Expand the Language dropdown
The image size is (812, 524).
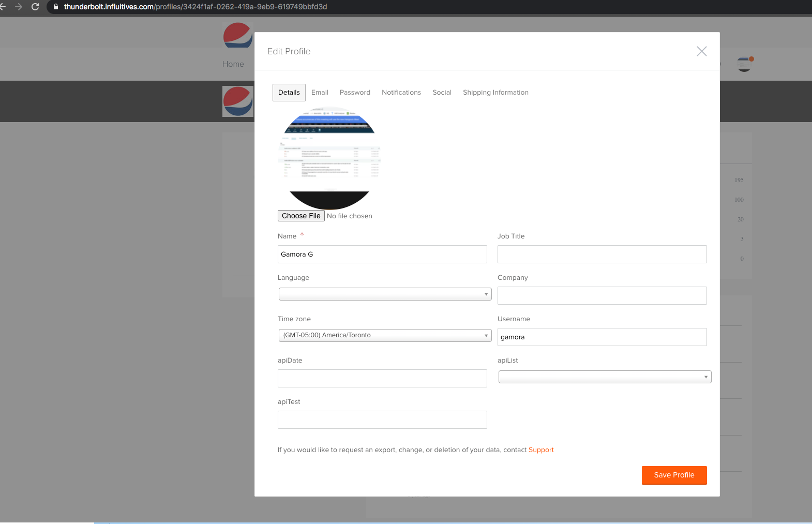pos(385,294)
